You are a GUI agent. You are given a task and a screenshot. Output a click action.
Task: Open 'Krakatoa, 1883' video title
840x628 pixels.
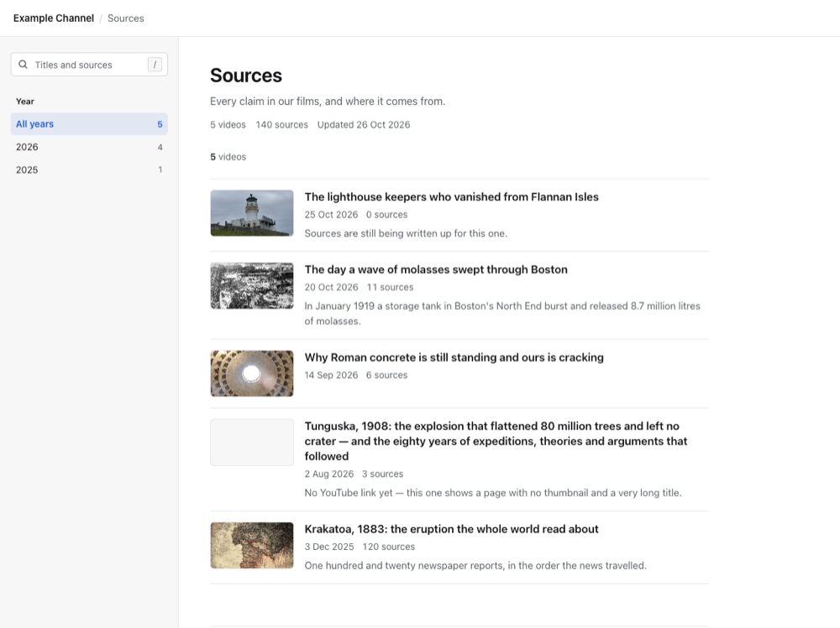pos(452,529)
